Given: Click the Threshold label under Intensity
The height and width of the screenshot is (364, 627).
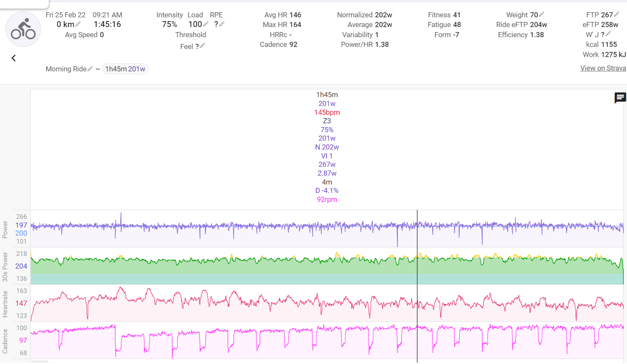Looking at the screenshot, I should click(x=190, y=35).
